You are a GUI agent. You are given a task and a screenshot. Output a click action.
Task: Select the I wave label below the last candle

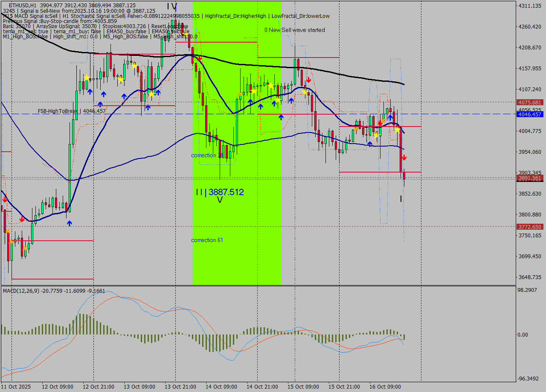pos(401,199)
